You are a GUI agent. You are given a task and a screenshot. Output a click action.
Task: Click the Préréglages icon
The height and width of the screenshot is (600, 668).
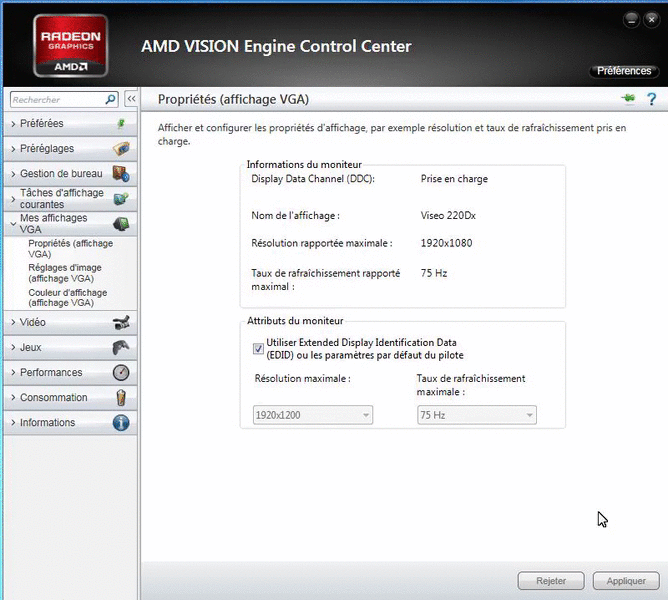pos(121,148)
